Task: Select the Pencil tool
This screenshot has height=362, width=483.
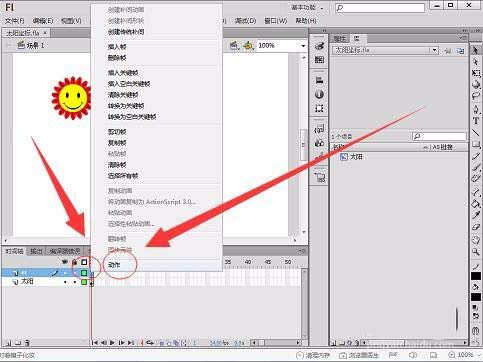Action: click(x=476, y=156)
